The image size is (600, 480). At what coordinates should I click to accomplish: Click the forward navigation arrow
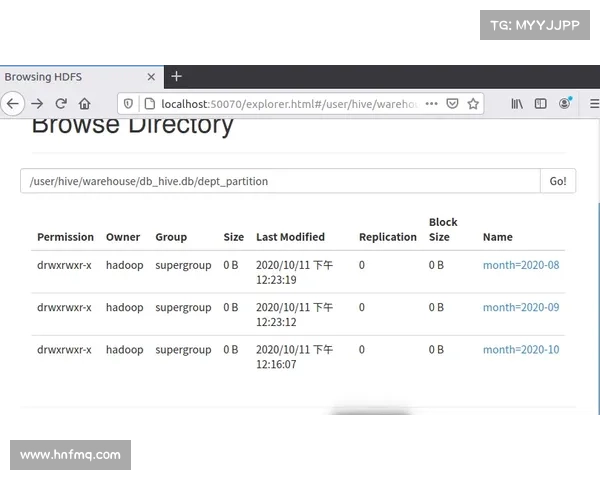pyautogui.click(x=37, y=103)
